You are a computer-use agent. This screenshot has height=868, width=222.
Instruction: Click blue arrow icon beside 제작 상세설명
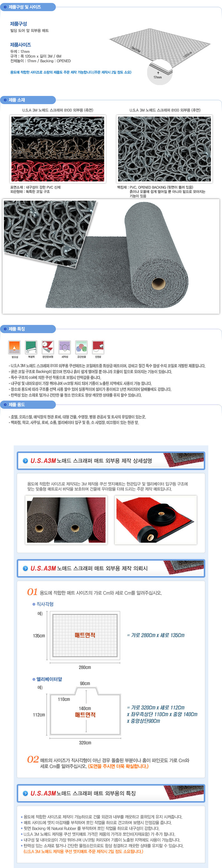click(25, 461)
